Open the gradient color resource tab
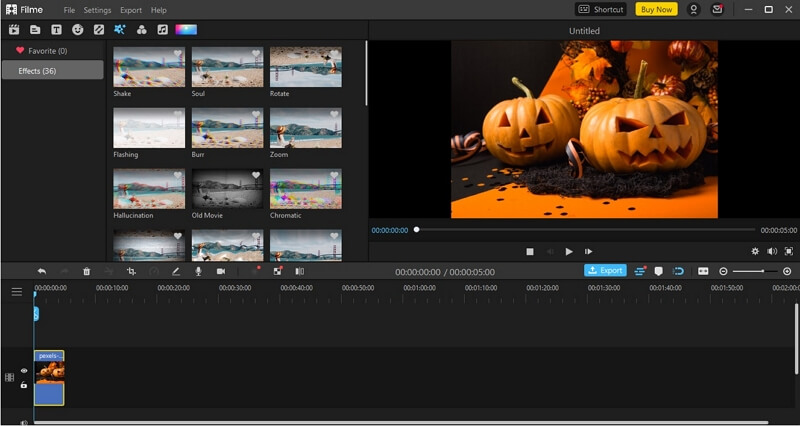 tap(186, 30)
